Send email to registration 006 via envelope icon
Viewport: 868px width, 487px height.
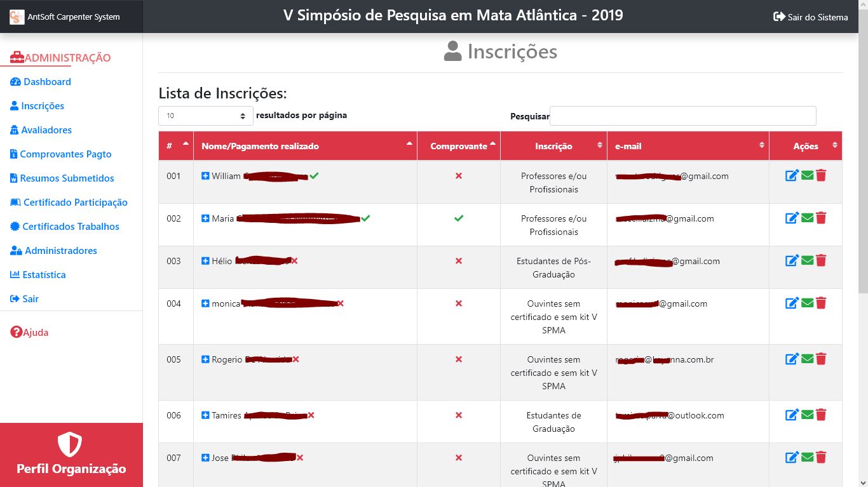(x=807, y=415)
